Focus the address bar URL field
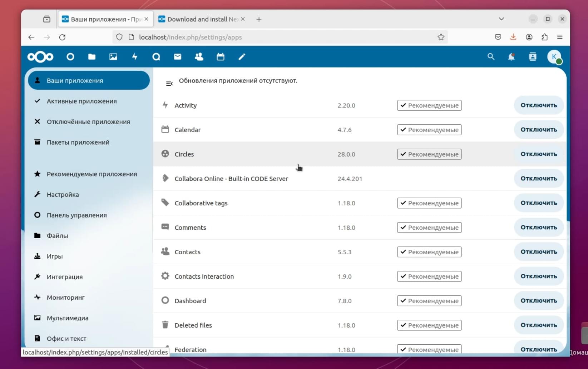 281,37
